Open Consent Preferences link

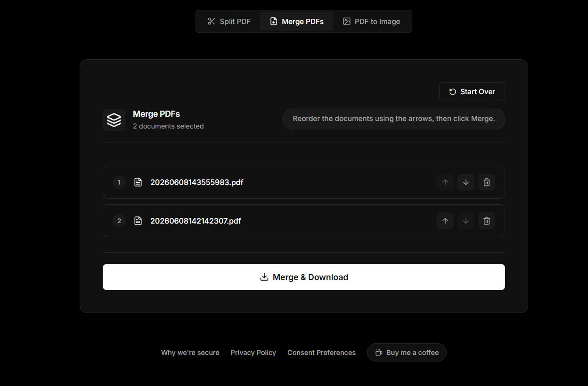click(x=321, y=353)
